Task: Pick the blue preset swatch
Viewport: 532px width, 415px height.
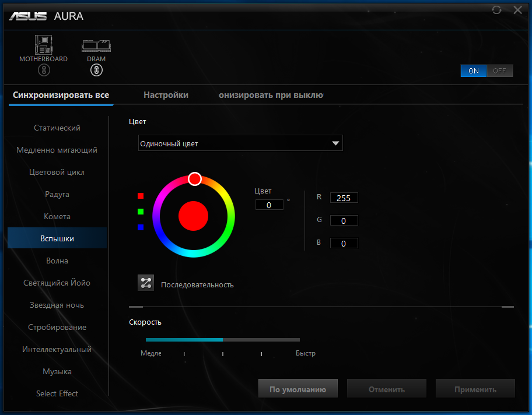Action: pos(141,227)
